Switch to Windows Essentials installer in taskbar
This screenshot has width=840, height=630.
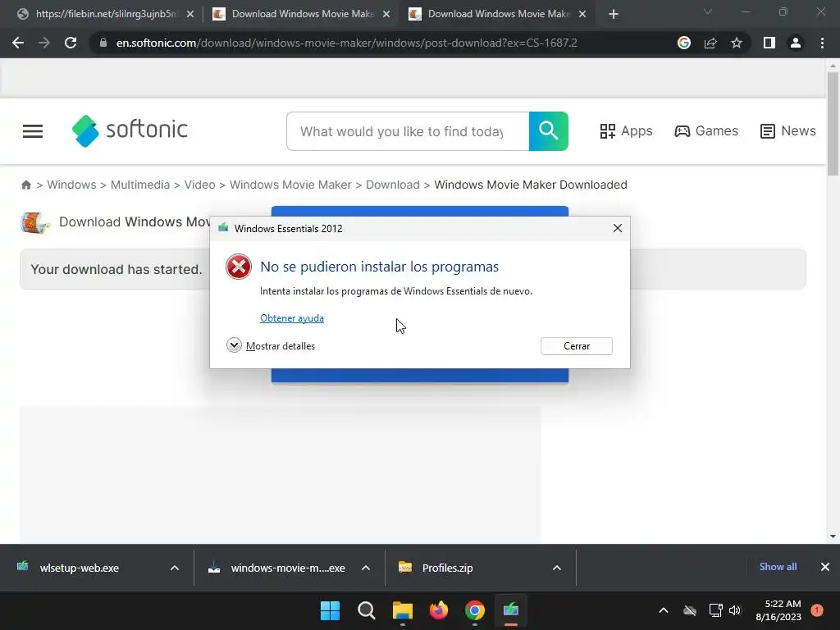pyautogui.click(x=510, y=610)
